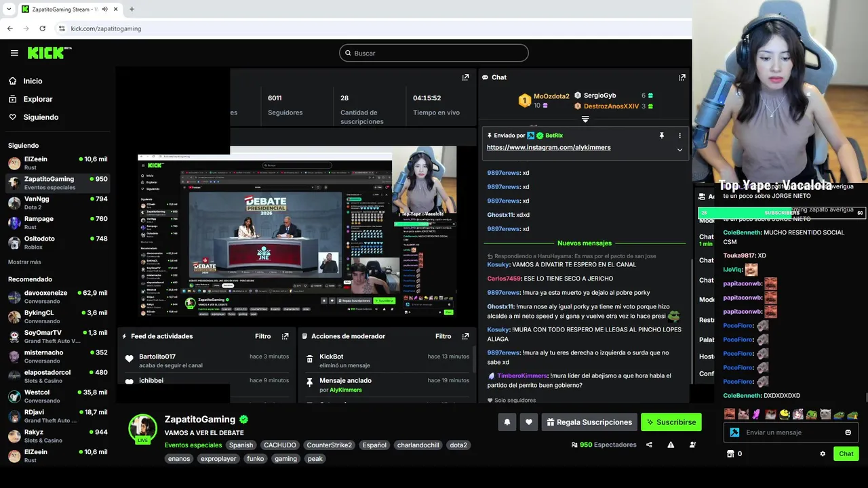This screenshot has height=488, width=868.
Task: Click the green Chat send button
Action: 846,453
